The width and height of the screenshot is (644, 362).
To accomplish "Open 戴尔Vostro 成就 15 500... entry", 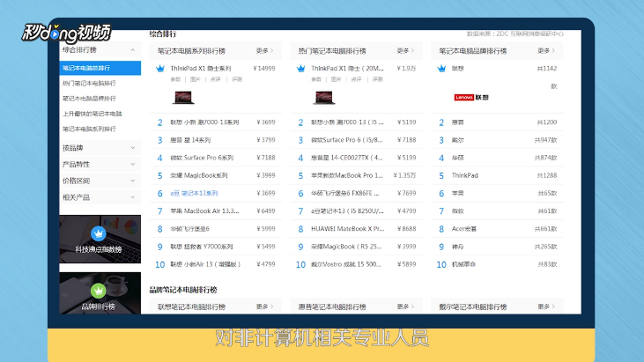I will (x=346, y=264).
